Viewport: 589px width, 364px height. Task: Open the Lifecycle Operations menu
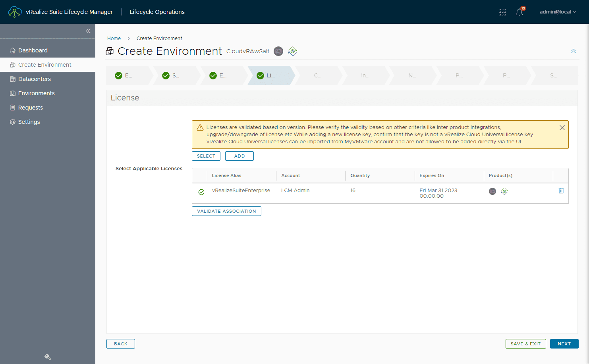157,12
